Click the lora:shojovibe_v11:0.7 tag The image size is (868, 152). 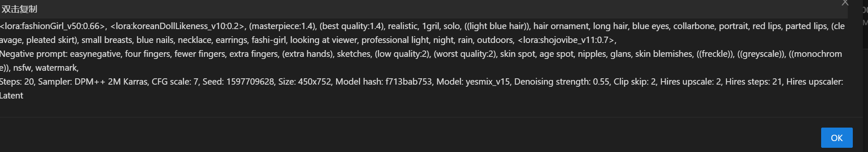pos(567,40)
